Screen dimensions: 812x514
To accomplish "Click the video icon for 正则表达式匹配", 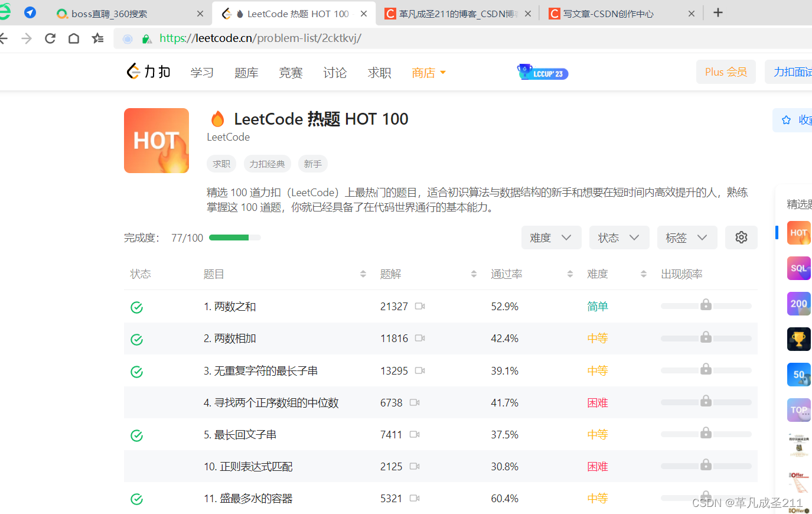I will 415,467.
